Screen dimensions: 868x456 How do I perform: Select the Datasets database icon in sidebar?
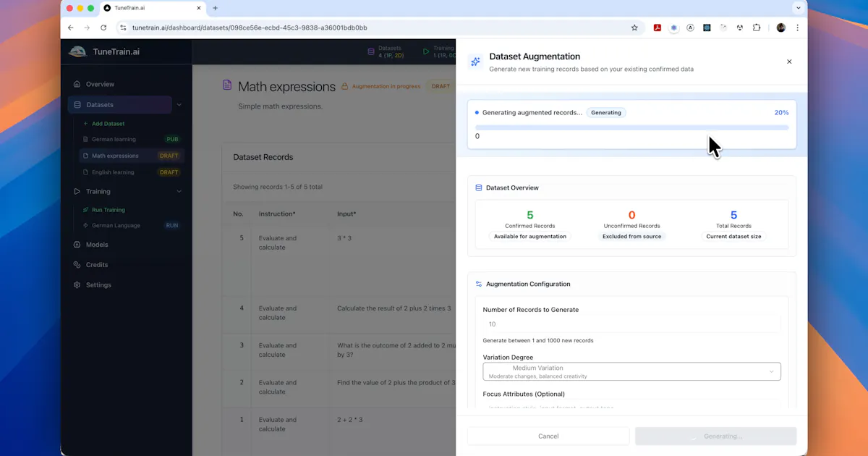click(x=77, y=105)
